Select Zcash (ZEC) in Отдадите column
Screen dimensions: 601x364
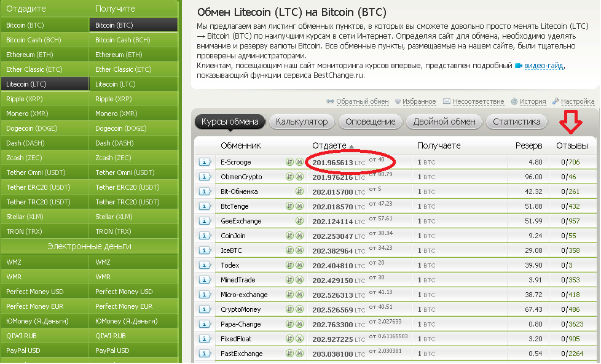point(45,158)
